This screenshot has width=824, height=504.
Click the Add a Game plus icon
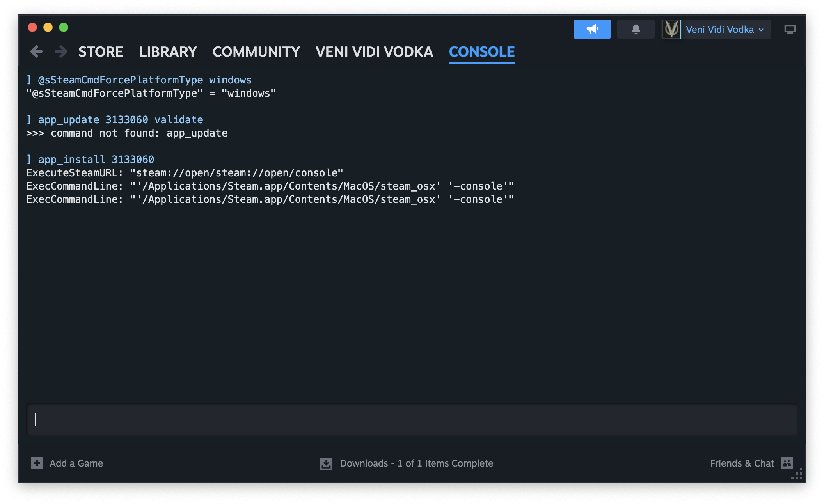click(x=37, y=463)
